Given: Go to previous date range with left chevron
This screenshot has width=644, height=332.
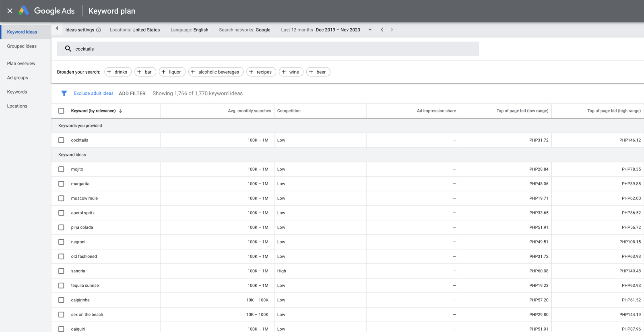Looking at the screenshot, I should tap(382, 30).
